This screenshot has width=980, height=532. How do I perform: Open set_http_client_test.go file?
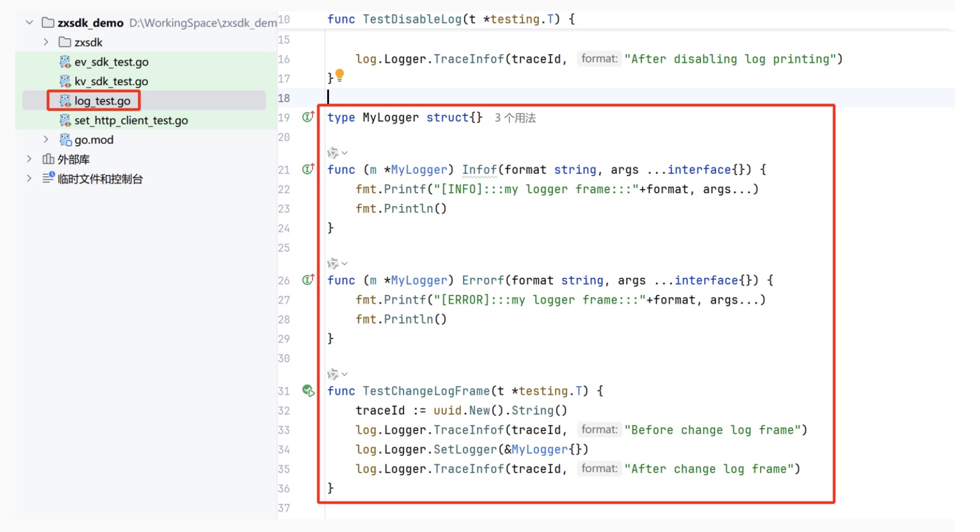131,120
